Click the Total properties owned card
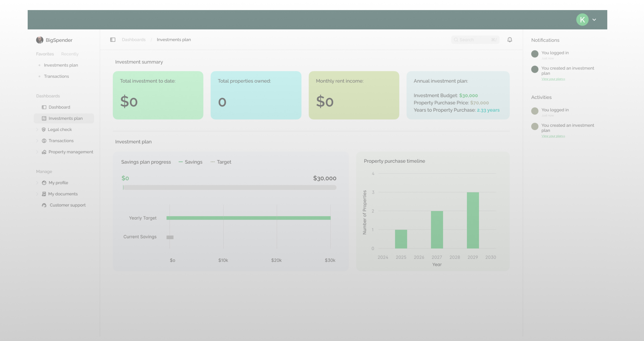644x341 pixels. click(x=256, y=95)
